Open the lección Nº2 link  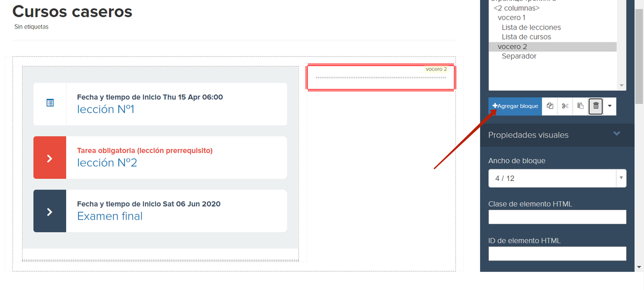[x=107, y=163]
